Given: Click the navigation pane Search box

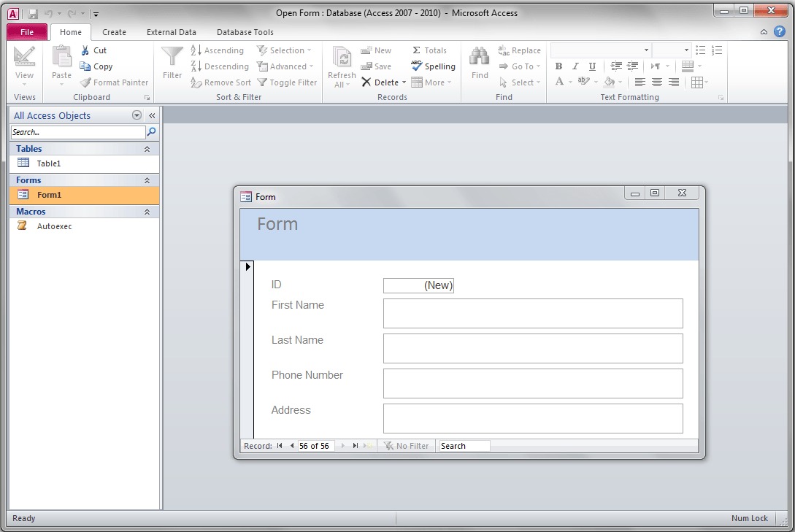Looking at the screenshot, I should (78, 132).
